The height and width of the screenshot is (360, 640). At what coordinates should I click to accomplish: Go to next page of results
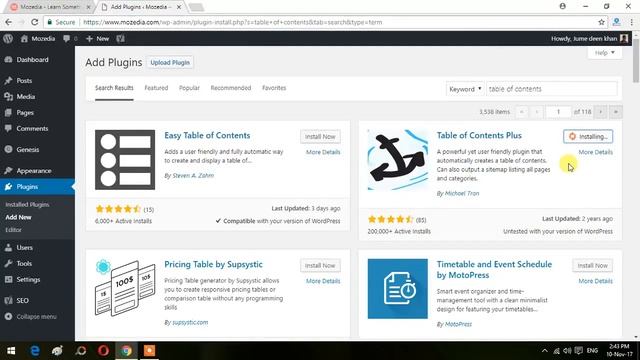tap(600, 112)
